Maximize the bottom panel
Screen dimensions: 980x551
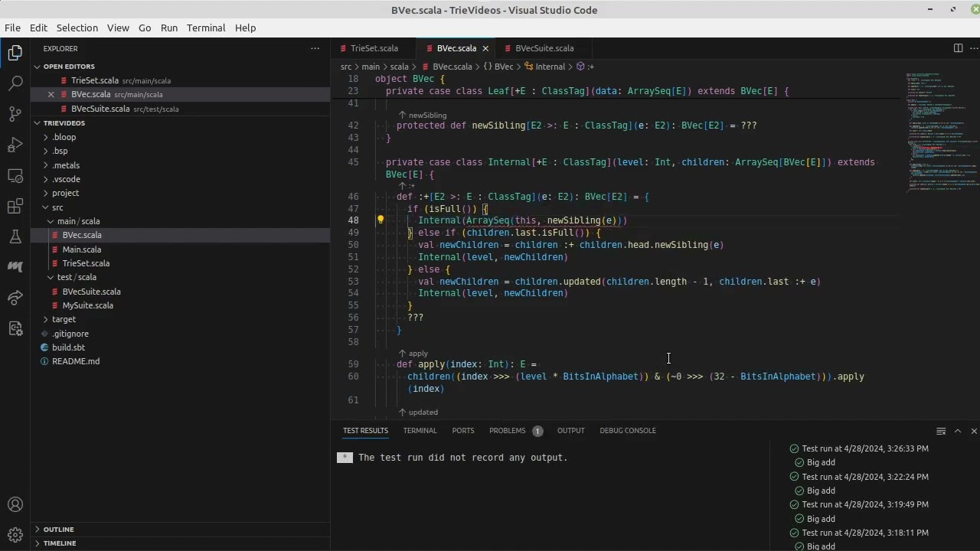(x=958, y=431)
